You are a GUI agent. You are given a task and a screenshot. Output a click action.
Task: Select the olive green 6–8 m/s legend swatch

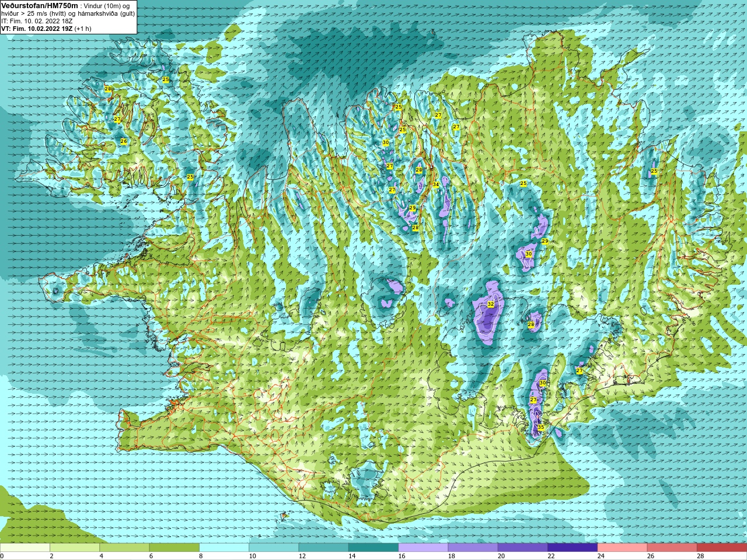[x=174, y=548]
